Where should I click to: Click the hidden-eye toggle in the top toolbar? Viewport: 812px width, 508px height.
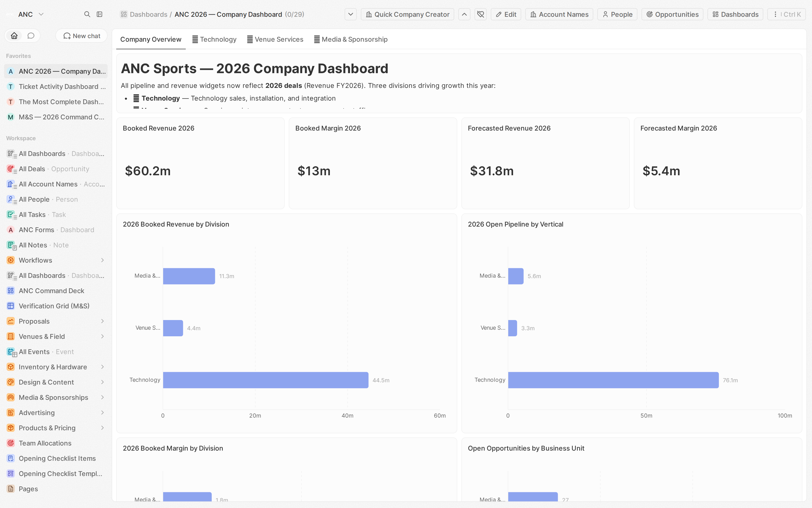coord(481,14)
